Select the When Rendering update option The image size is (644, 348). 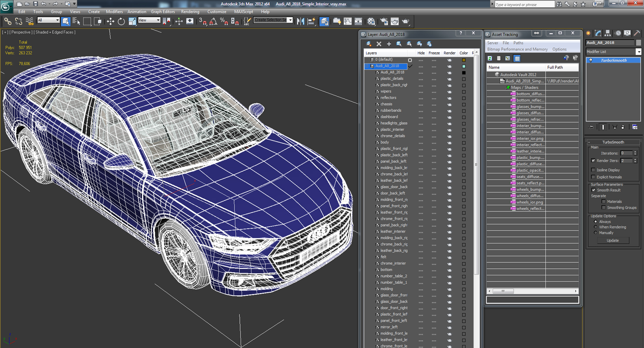coord(596,227)
